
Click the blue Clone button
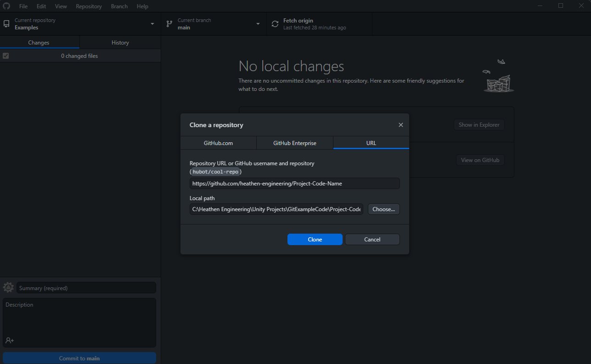click(x=315, y=239)
